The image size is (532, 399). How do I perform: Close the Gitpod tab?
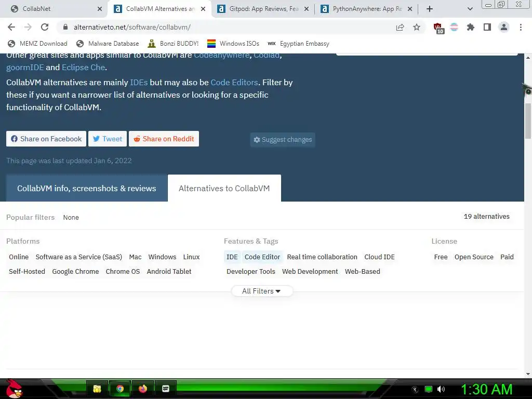pyautogui.click(x=307, y=9)
